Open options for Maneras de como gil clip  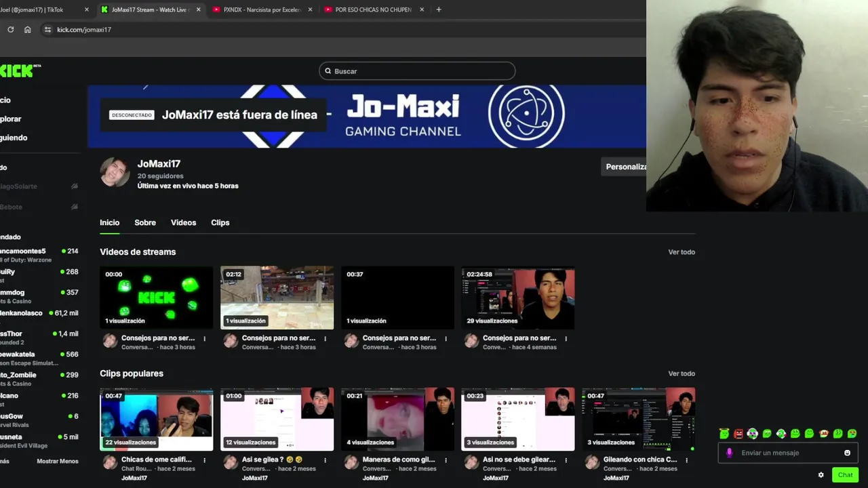(x=446, y=460)
